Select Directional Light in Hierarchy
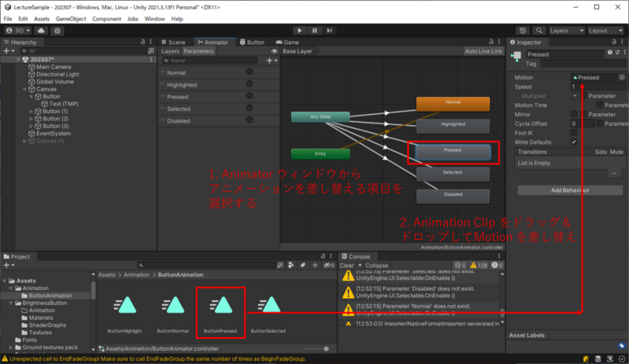The image size is (629, 364). coord(57,74)
